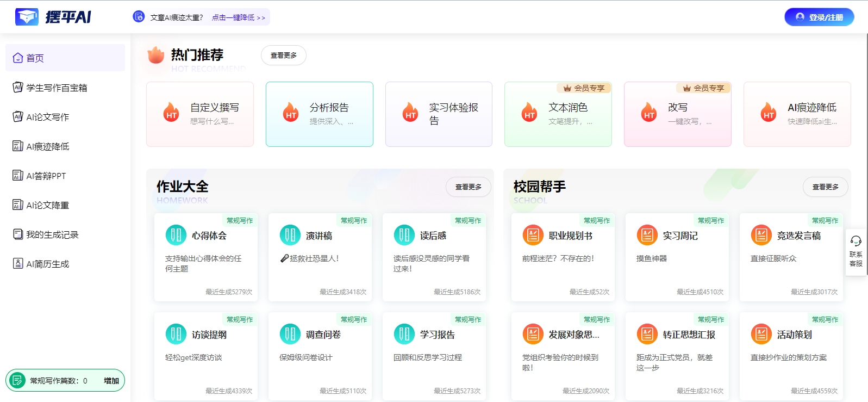Click the flame icon on 文本润色 card
Image resolution: width=868 pixels, height=402 pixels.
tap(529, 112)
